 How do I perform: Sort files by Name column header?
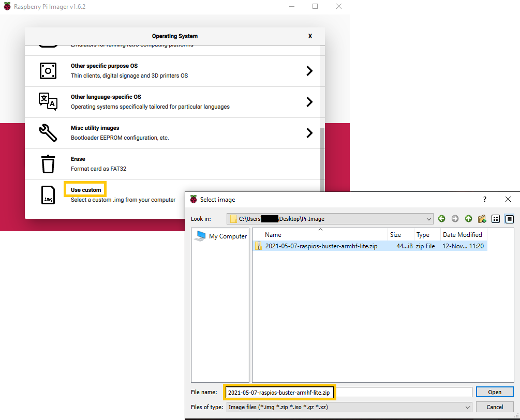pyautogui.click(x=320, y=235)
